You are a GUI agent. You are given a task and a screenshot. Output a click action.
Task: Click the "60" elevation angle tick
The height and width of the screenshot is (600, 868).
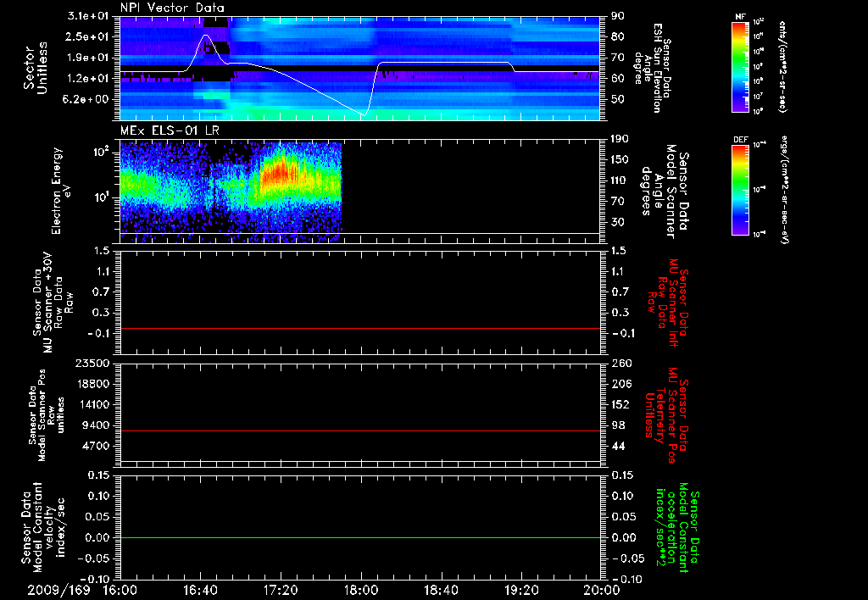[x=618, y=79]
